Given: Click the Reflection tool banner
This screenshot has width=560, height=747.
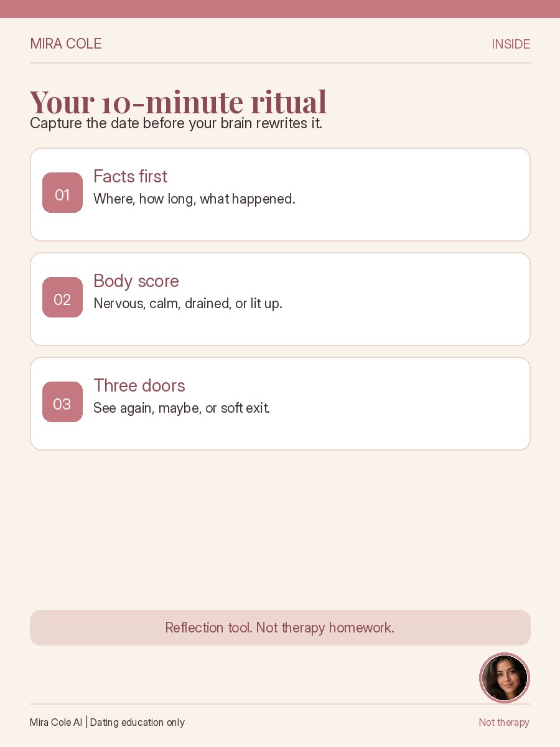Looking at the screenshot, I should tap(280, 627).
